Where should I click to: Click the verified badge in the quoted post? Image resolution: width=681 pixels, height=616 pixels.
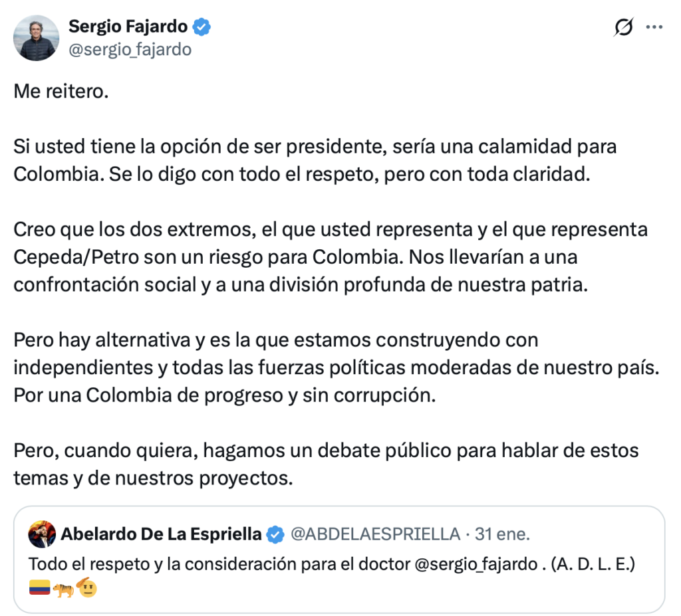tap(275, 534)
